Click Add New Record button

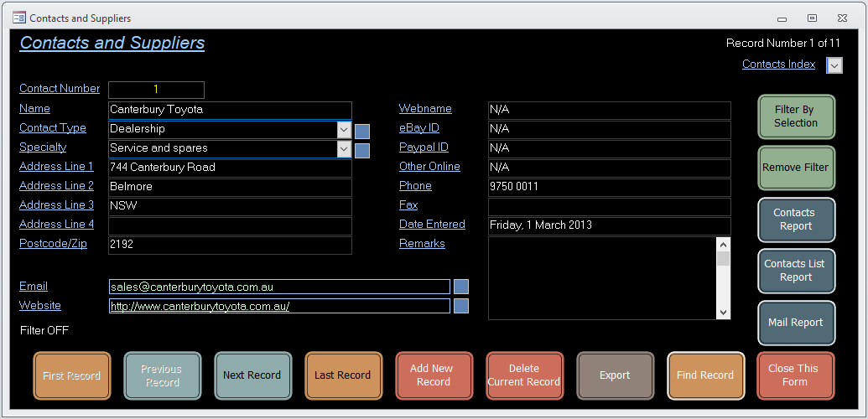pyautogui.click(x=434, y=375)
